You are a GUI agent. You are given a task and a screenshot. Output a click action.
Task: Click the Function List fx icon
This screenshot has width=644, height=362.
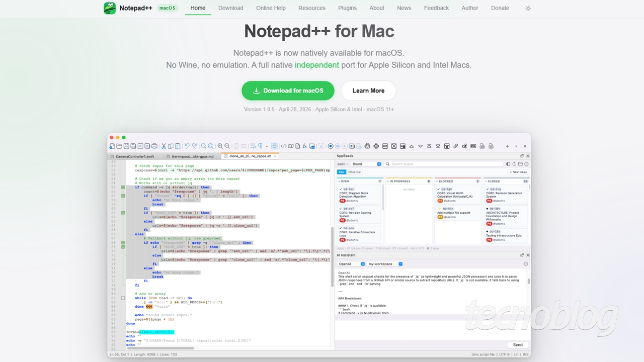pyautogui.click(x=304, y=146)
